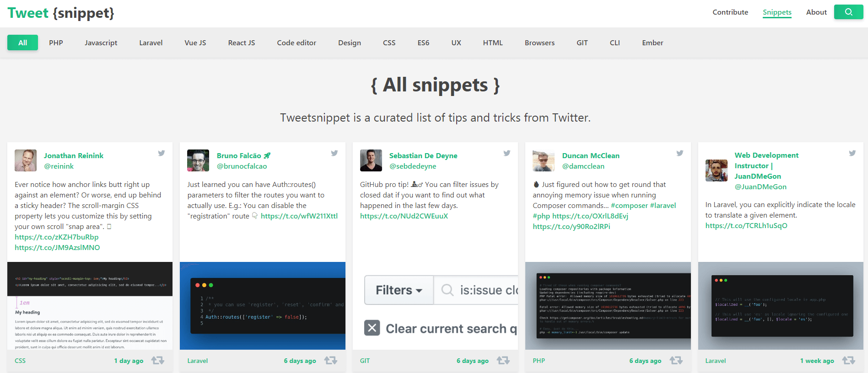
Task: Show UX snippets
Action: pyautogui.click(x=456, y=43)
